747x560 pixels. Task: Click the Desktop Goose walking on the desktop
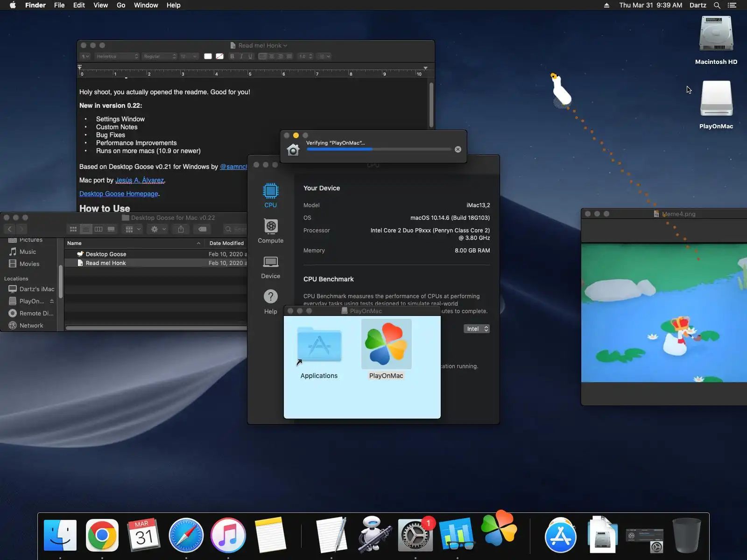561,89
